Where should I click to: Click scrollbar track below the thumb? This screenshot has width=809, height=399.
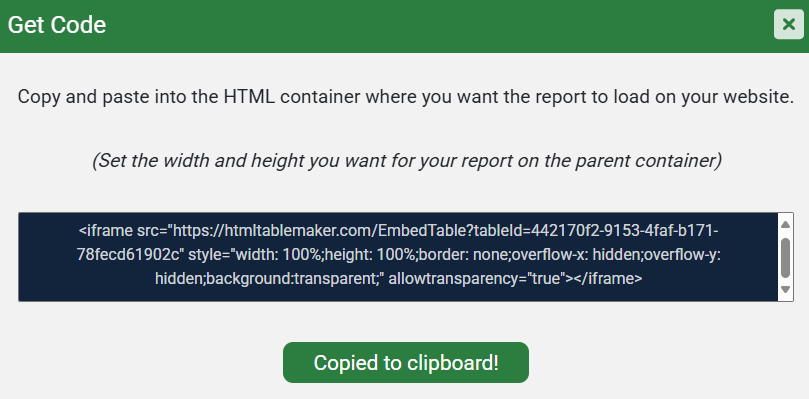click(x=785, y=281)
